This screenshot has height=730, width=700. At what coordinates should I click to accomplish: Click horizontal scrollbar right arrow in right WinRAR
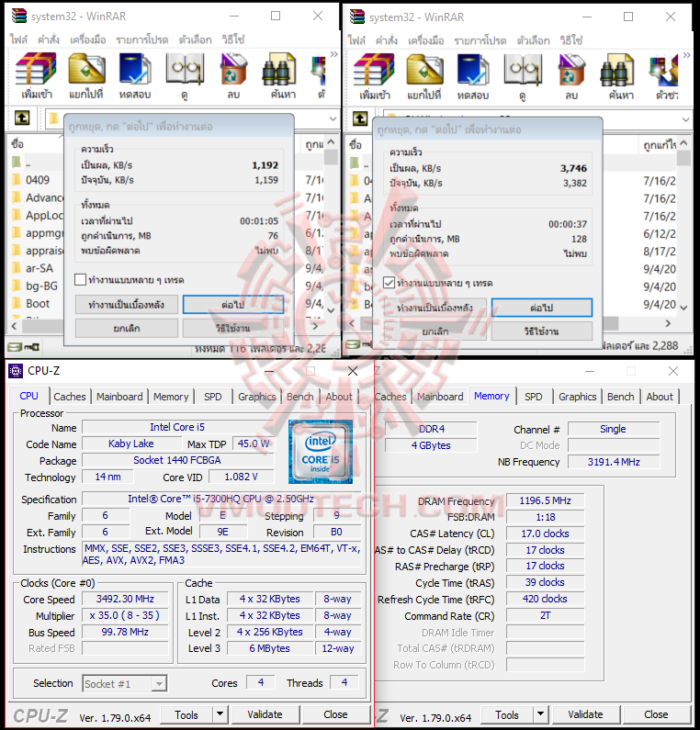pyautogui.click(x=668, y=323)
